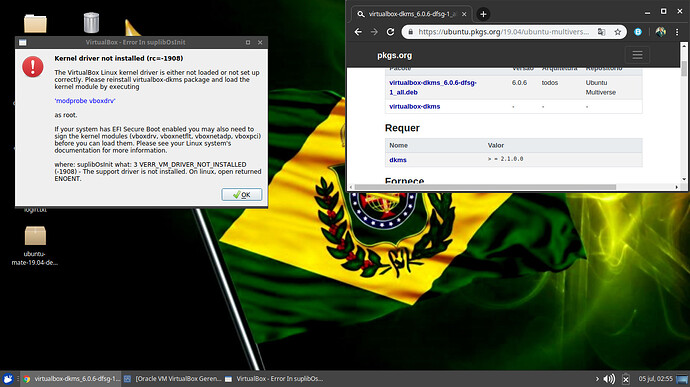Open the applications menu in the taskbar
The width and height of the screenshot is (690, 387).
pyautogui.click(x=8, y=379)
